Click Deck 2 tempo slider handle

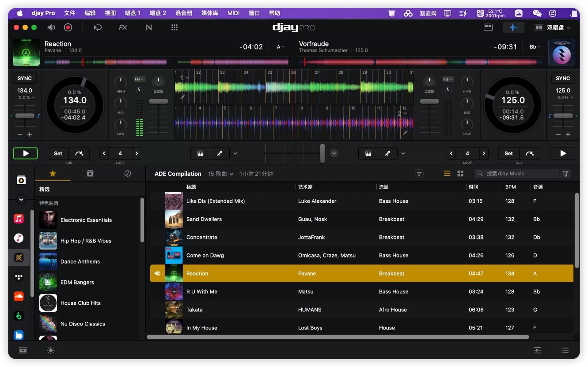pos(563,116)
